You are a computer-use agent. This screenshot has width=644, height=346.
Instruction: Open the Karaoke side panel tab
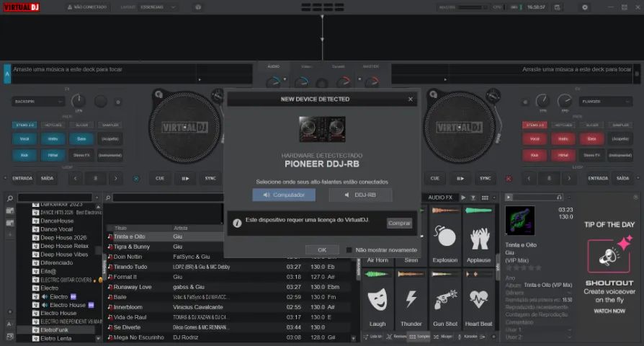tap(468, 337)
